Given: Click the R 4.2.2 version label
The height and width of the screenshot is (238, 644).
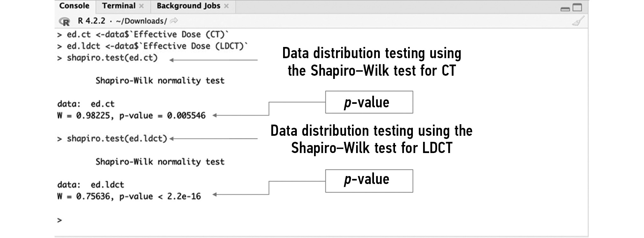Looking at the screenshot, I should tap(91, 21).
